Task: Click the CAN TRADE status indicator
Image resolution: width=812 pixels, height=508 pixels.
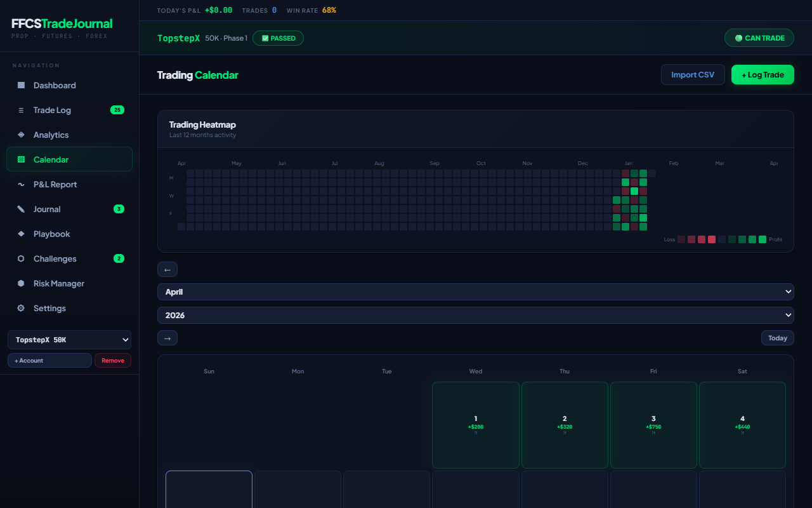Action: [x=759, y=38]
